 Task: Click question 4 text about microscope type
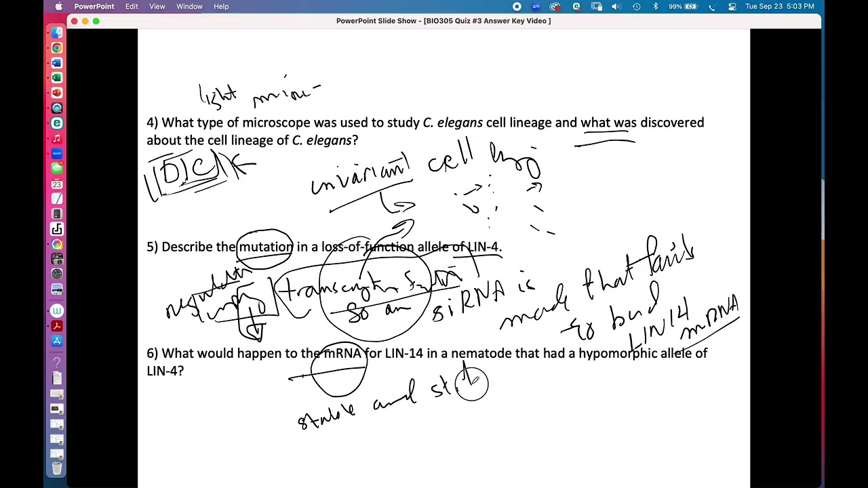coord(425,131)
